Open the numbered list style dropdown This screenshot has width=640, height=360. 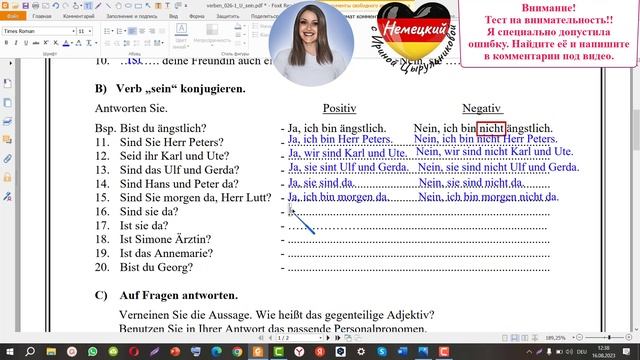point(125,31)
